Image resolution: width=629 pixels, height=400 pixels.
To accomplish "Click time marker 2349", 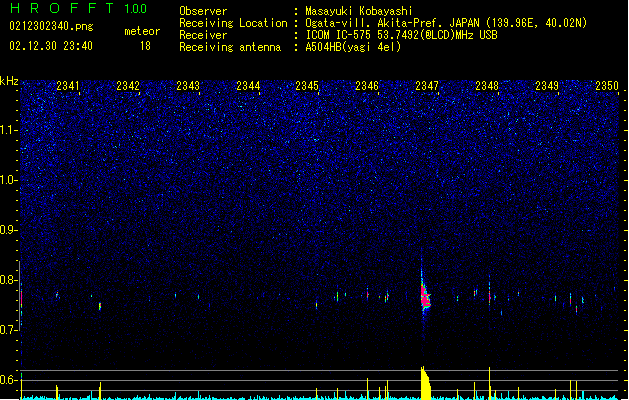I will [547, 85].
